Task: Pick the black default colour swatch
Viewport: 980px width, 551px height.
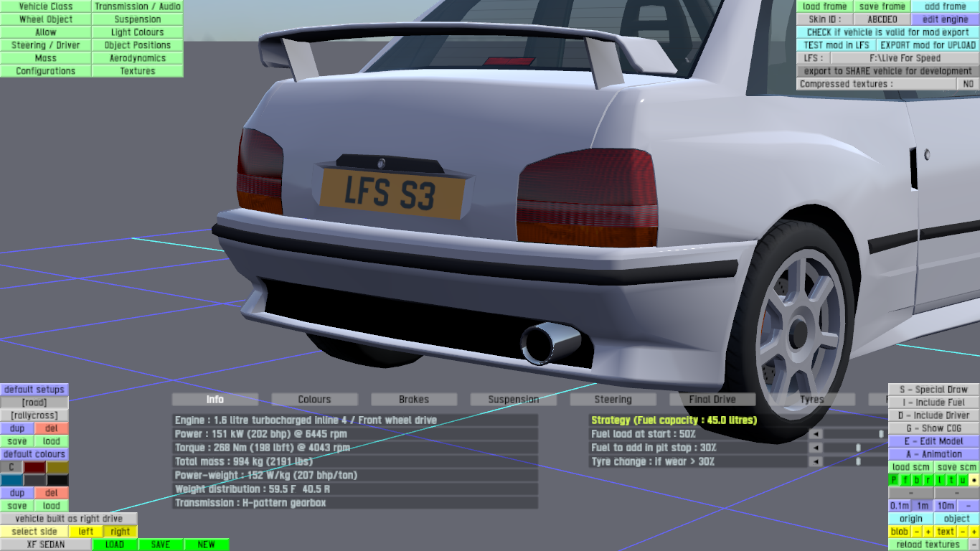Action: tap(57, 480)
